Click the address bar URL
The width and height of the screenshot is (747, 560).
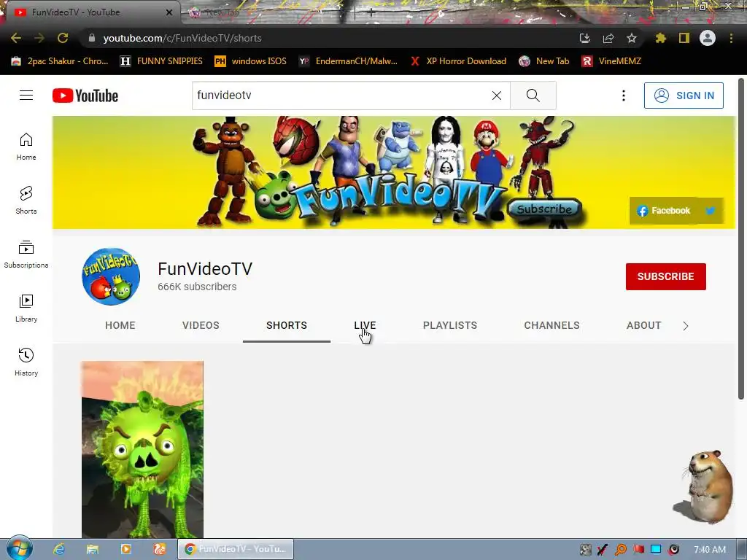[x=182, y=38]
